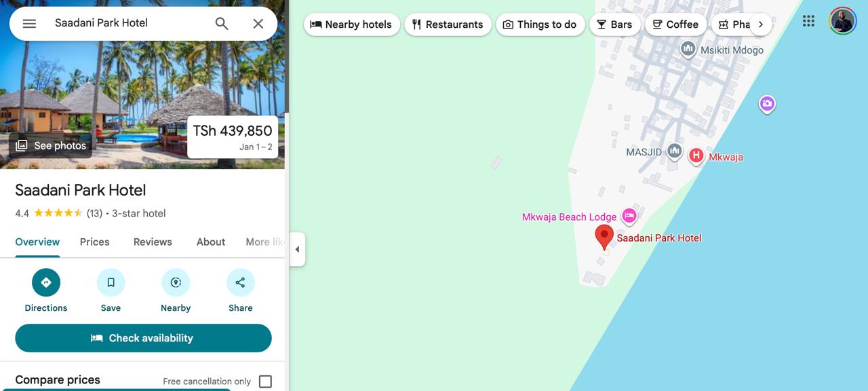The image size is (868, 391).
Task: Click the Saadani Park Hotel search field
Action: tap(129, 23)
